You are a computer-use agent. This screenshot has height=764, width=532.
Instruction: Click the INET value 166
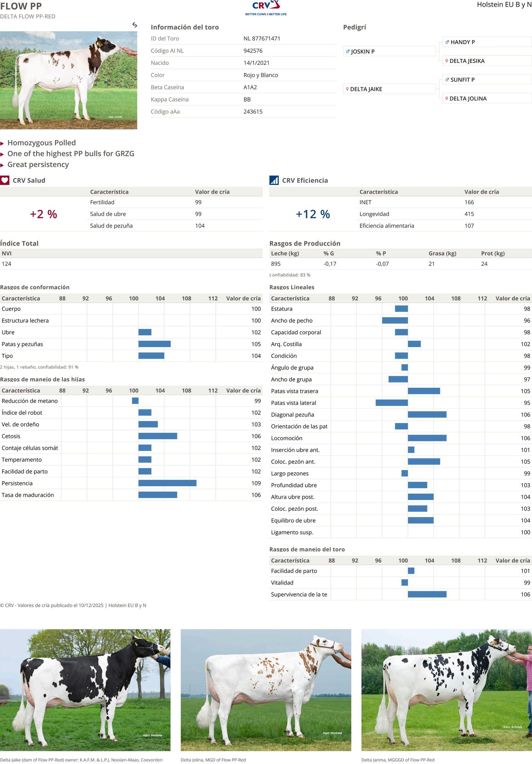(469, 202)
